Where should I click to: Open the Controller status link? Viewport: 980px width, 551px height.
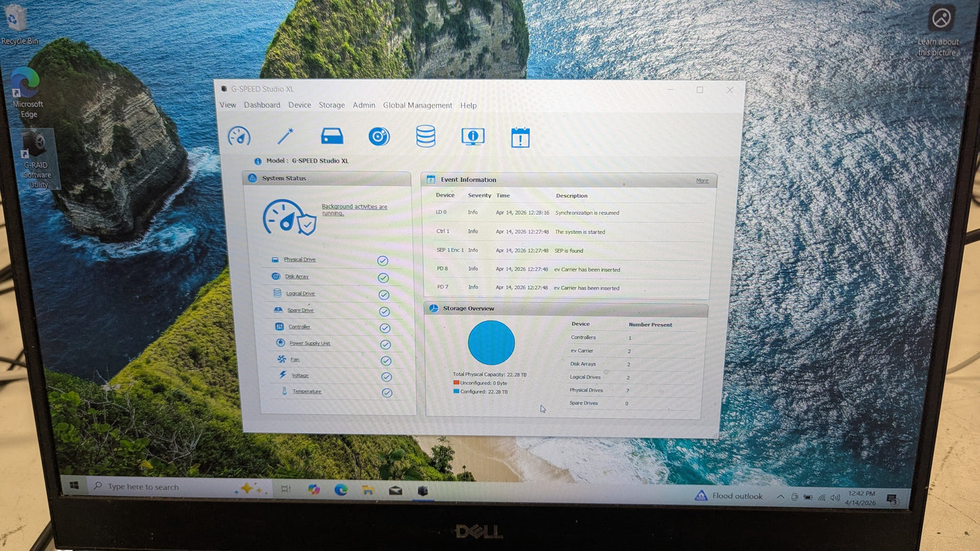point(300,327)
